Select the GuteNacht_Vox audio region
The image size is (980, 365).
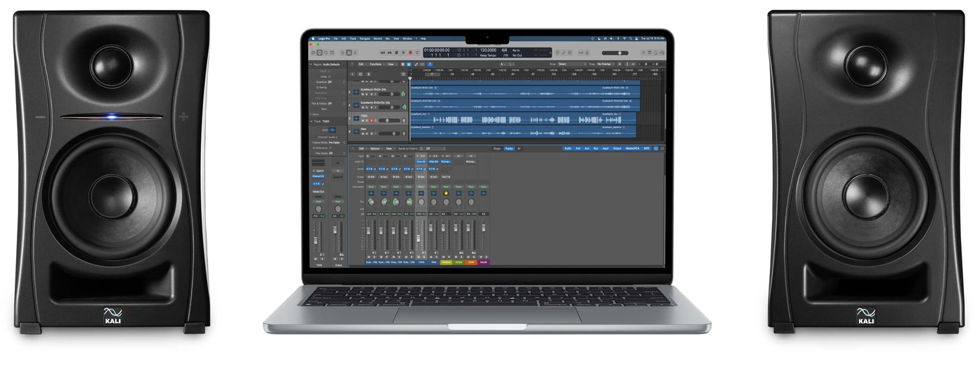coord(523,118)
